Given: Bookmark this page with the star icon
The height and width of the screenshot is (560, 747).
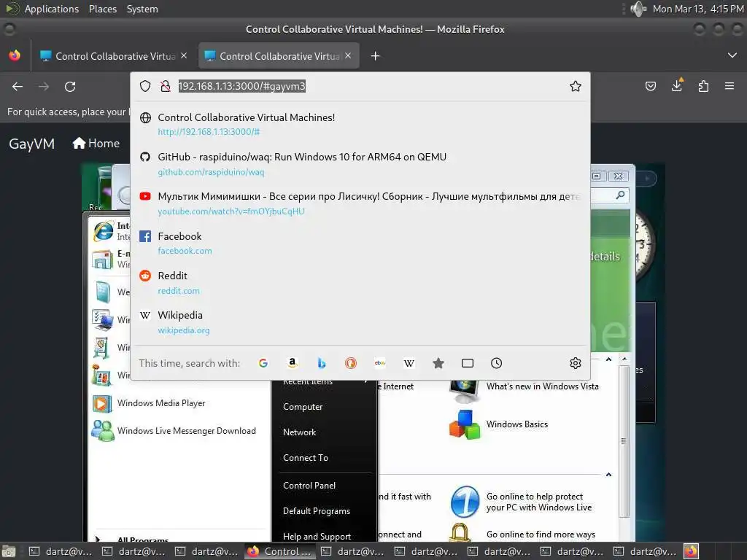Looking at the screenshot, I should [576, 86].
